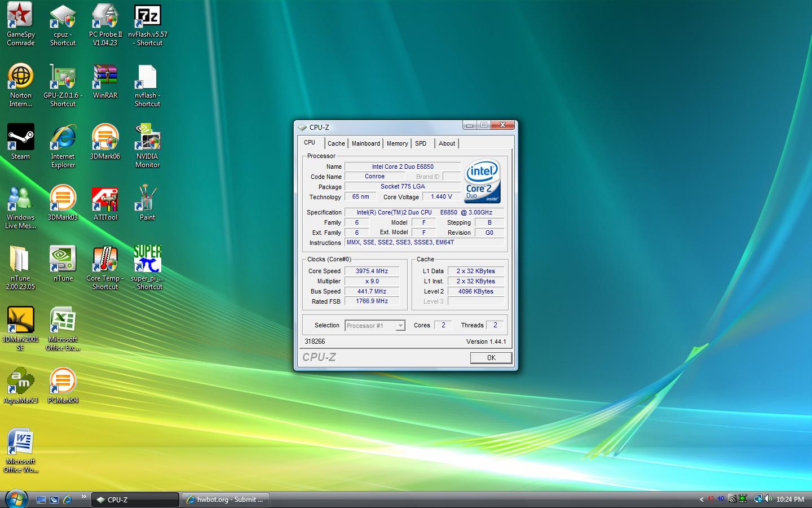This screenshot has width=812, height=508.
Task: Select the nTune application icon
Action: click(x=63, y=264)
